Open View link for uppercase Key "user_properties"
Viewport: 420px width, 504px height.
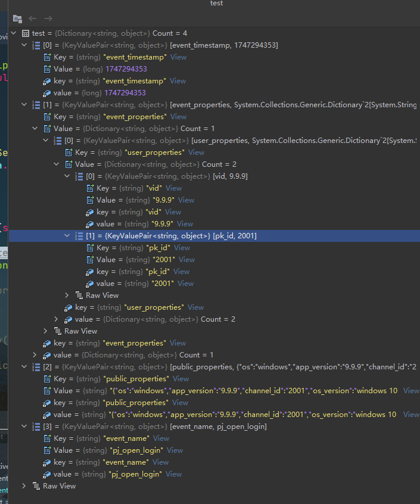pyautogui.click(x=197, y=153)
